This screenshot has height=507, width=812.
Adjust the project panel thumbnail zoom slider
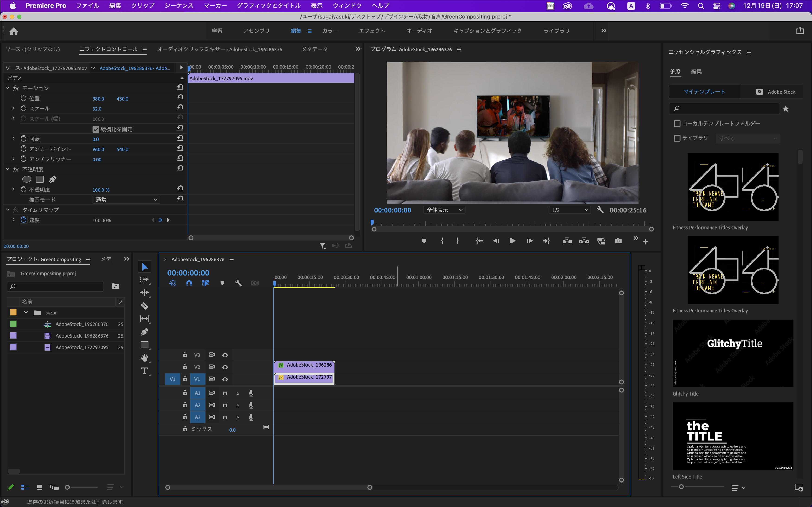click(67, 487)
